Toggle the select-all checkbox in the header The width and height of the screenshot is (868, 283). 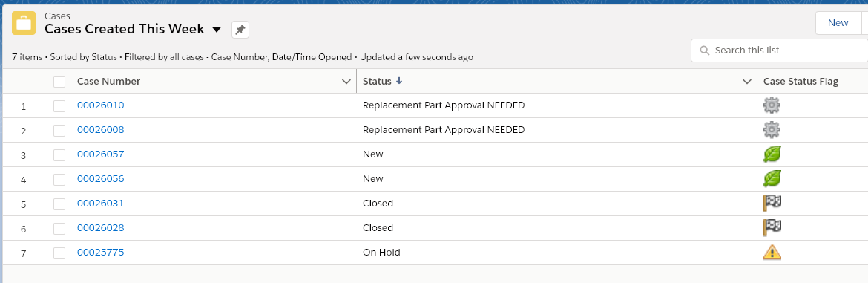pyautogui.click(x=59, y=82)
